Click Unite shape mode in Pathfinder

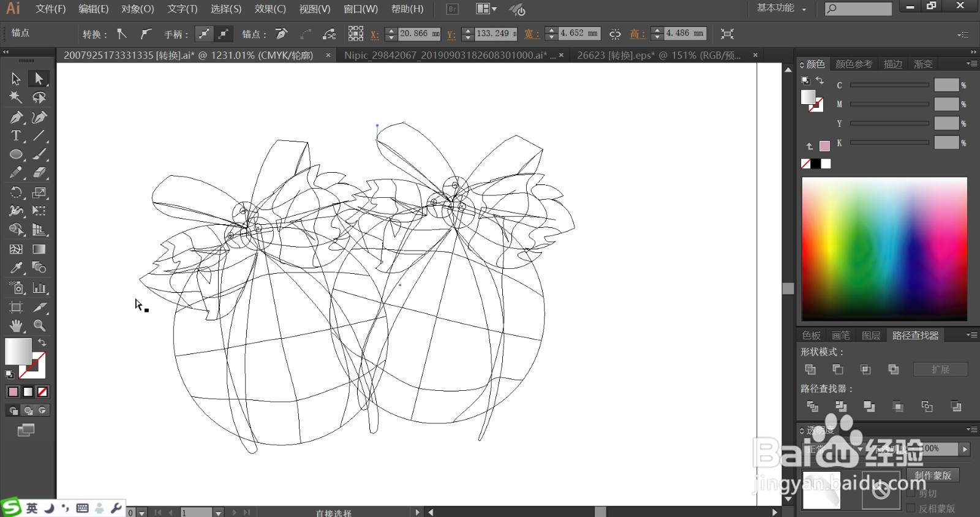tap(810, 369)
